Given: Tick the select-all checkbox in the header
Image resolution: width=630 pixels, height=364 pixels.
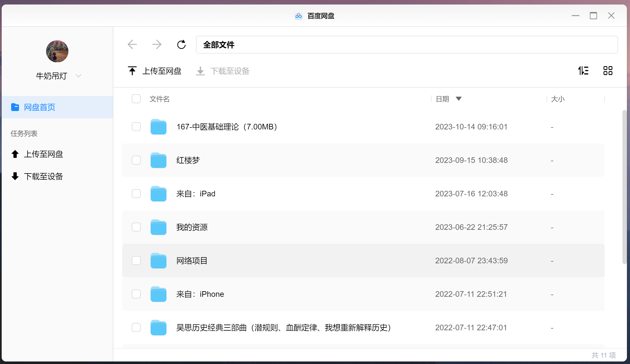Looking at the screenshot, I should pyautogui.click(x=136, y=99).
